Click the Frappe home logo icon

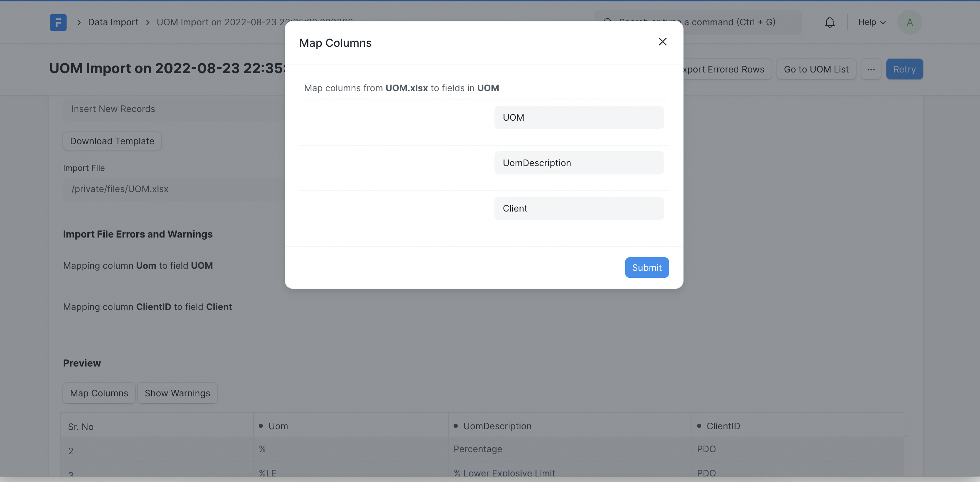point(58,23)
